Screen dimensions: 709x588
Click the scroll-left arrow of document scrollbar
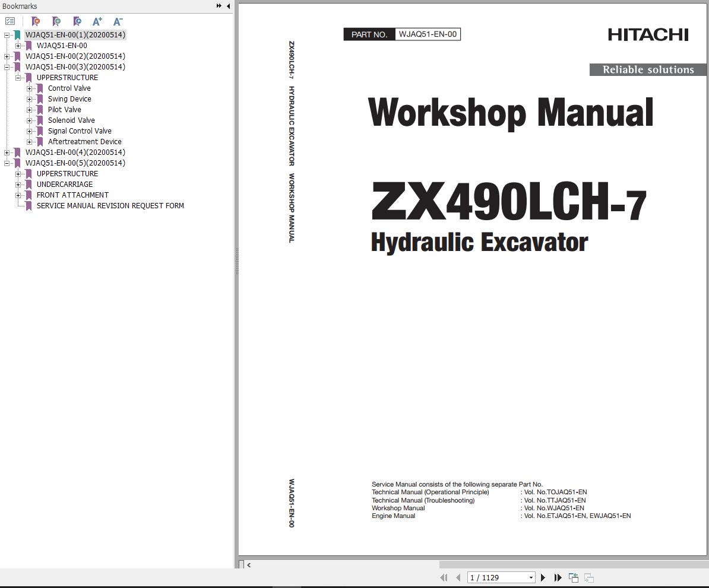click(x=249, y=564)
